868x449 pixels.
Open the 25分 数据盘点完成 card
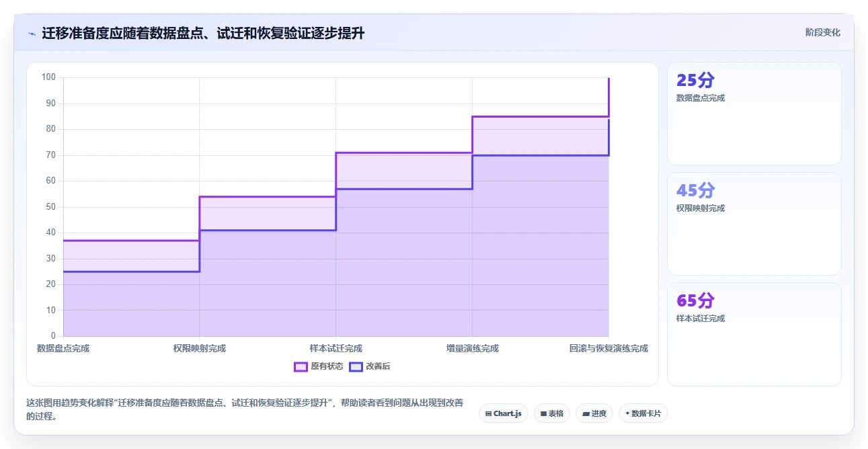point(754,114)
